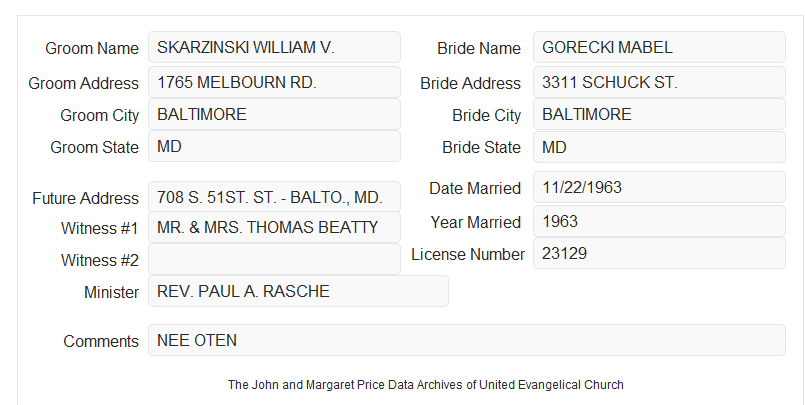Focus the Groom City field
This screenshot has width=805, height=405.
coord(274,114)
